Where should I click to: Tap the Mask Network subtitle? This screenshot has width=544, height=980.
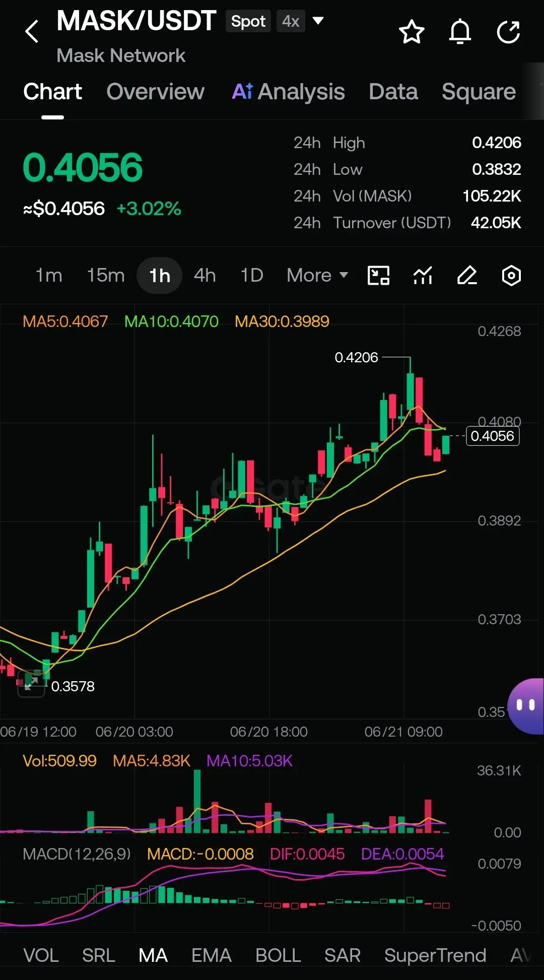(x=121, y=55)
